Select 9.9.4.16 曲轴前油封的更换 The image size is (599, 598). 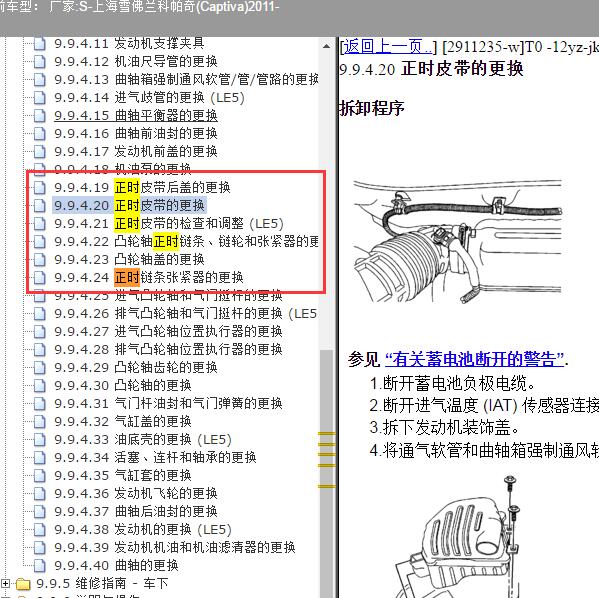pyautogui.click(x=136, y=133)
